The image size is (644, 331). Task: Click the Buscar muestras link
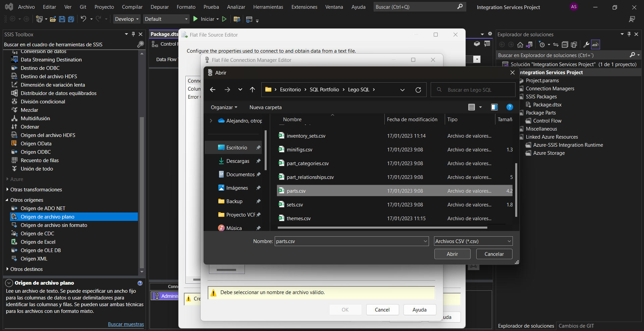[126, 324]
